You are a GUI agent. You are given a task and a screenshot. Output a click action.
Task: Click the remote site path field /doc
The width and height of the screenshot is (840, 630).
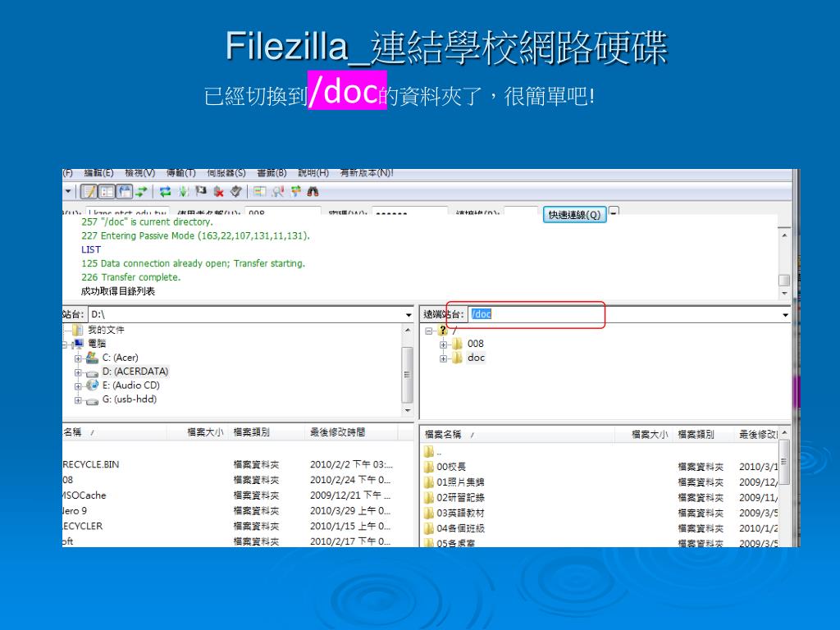coord(623,314)
